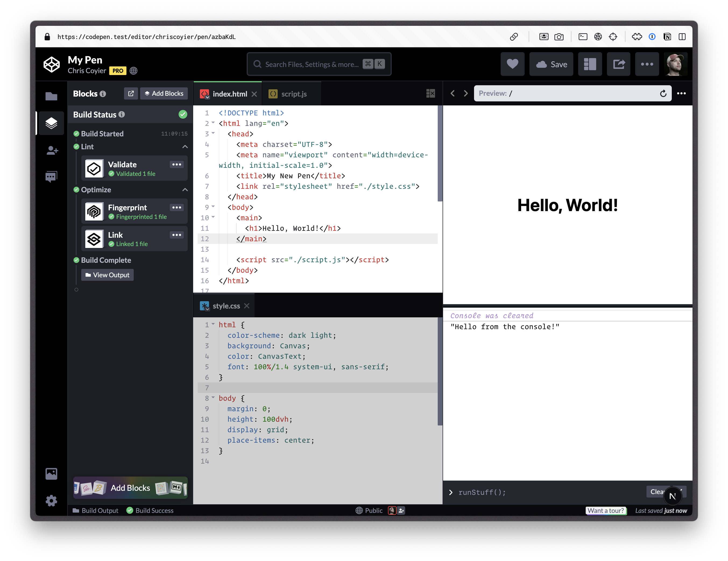This screenshot has height=561, width=728.
Task: Open the change layout view icon
Action: tap(589, 64)
